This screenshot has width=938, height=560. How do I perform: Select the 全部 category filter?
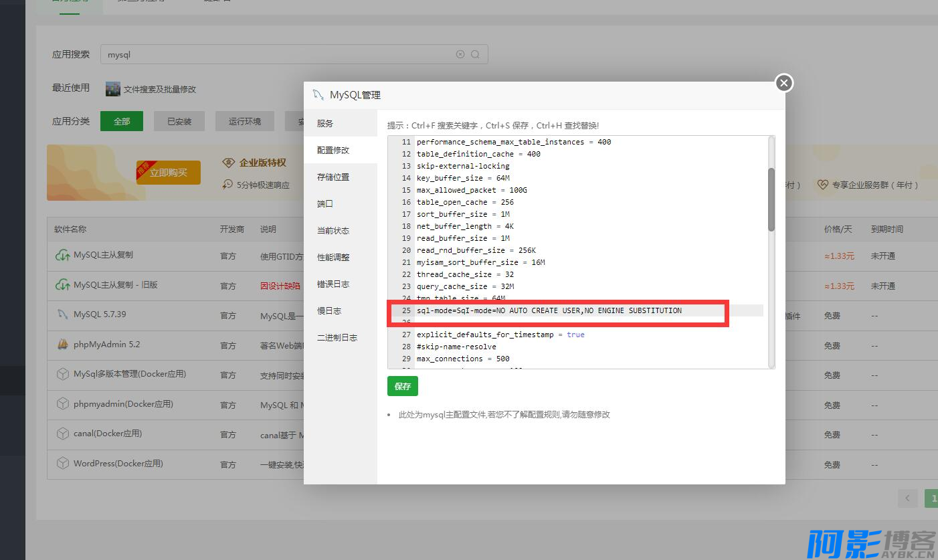point(122,121)
